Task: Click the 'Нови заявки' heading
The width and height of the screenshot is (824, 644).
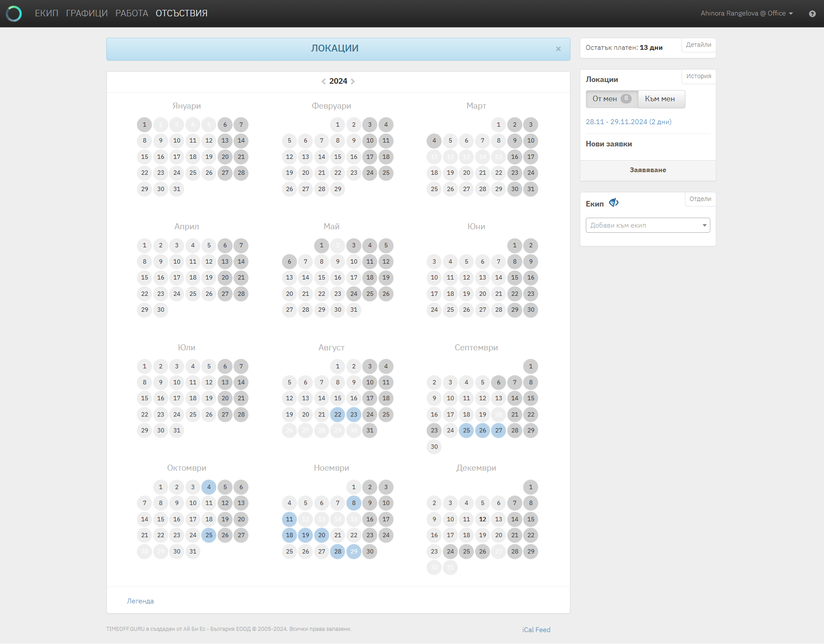Action: point(609,144)
